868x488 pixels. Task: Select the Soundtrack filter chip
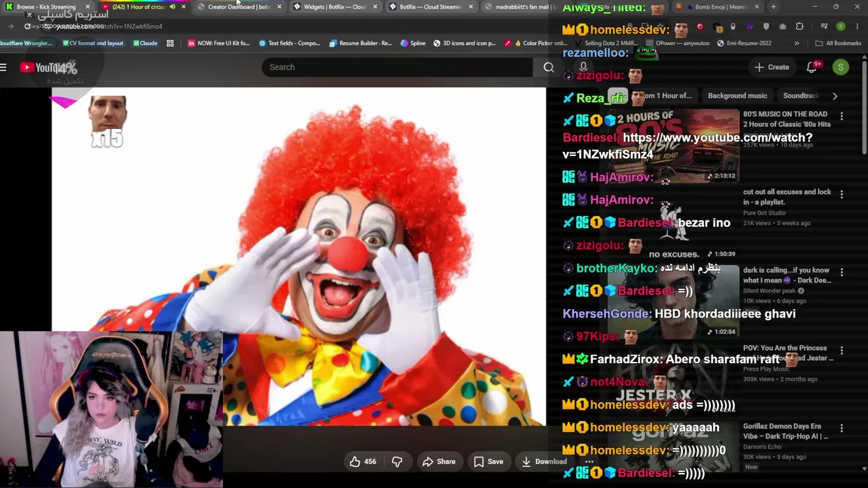click(801, 96)
